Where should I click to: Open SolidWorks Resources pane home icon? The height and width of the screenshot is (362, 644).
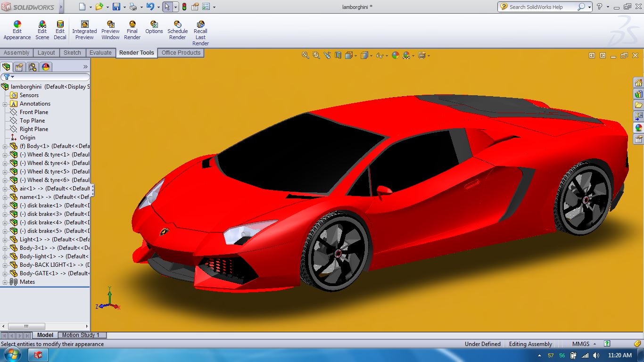coord(638,83)
